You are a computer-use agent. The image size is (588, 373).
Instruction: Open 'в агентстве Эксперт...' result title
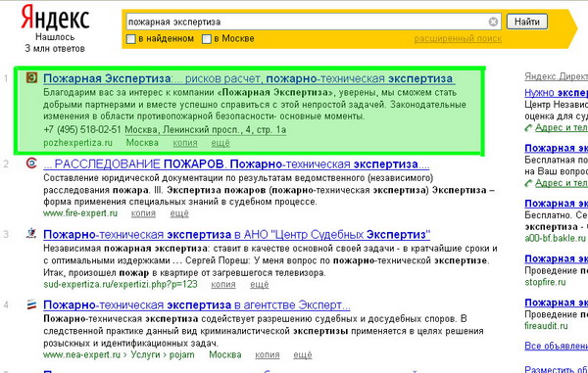click(x=197, y=305)
